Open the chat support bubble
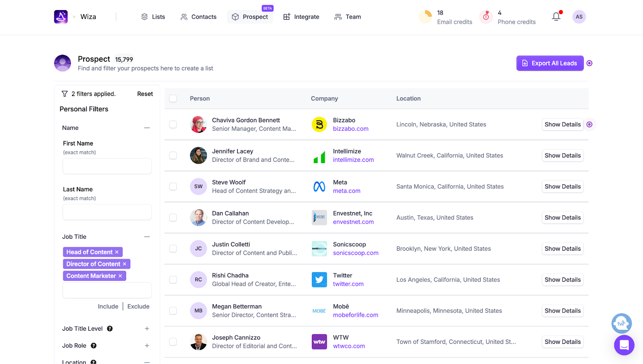 point(624,345)
